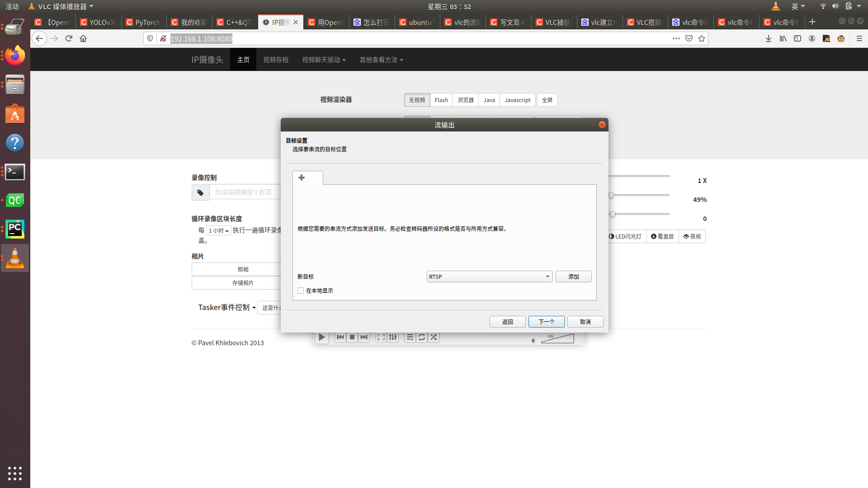
Task: Toggle the VLC playlist icon
Action: coord(410,337)
